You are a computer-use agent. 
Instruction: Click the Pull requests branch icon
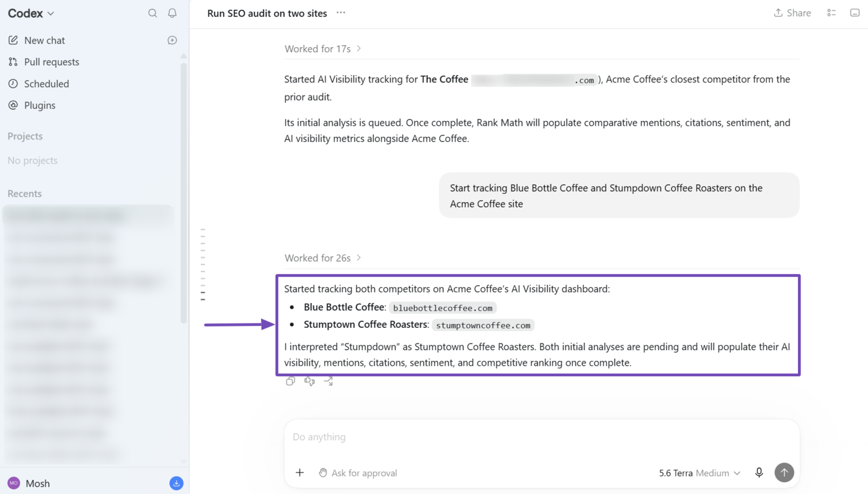13,62
